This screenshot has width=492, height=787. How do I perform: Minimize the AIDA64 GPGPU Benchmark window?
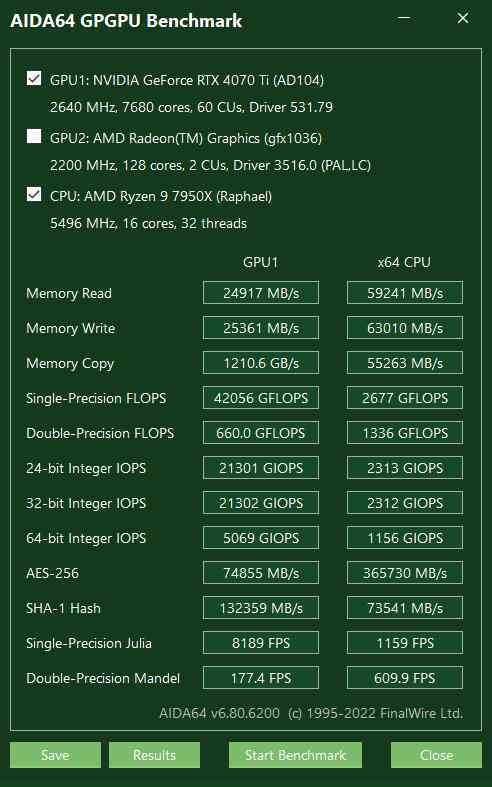(x=404, y=19)
